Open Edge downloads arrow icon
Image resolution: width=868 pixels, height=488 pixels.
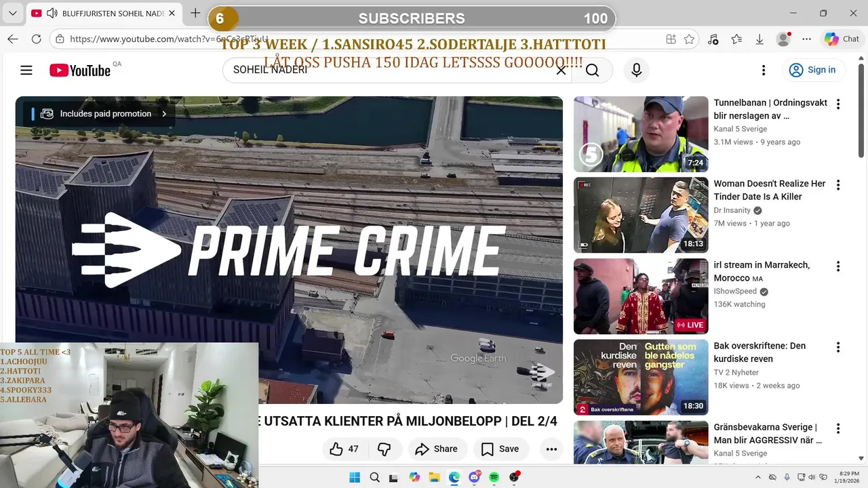(759, 39)
